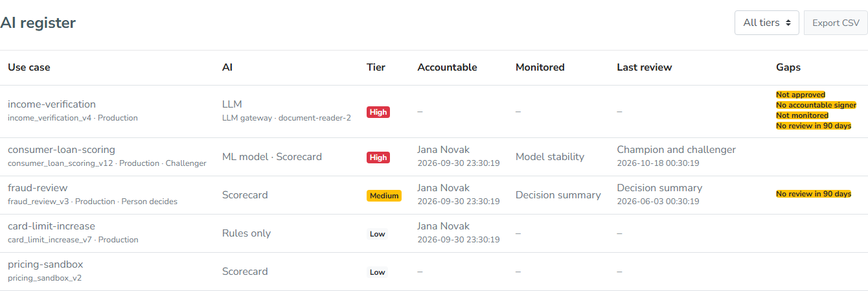Click the Tier column header
The image size is (868, 291).
[376, 67]
